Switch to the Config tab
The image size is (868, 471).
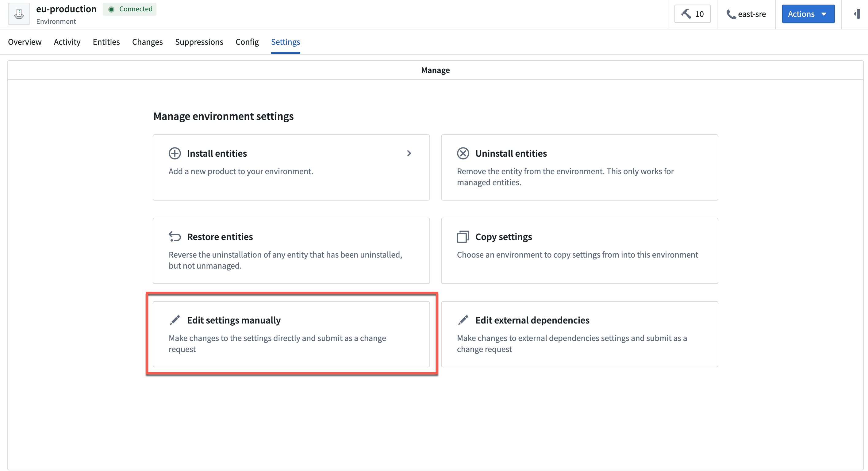tap(247, 42)
